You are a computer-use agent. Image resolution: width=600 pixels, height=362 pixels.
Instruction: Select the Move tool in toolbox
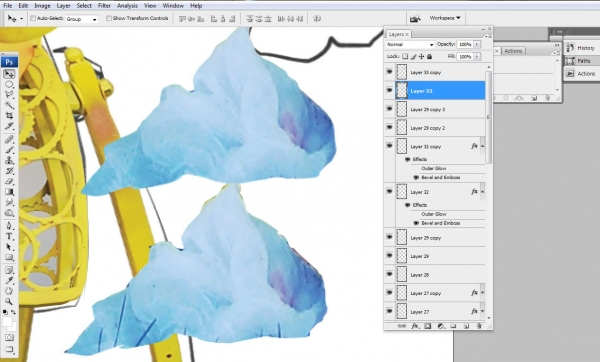pyautogui.click(x=9, y=74)
